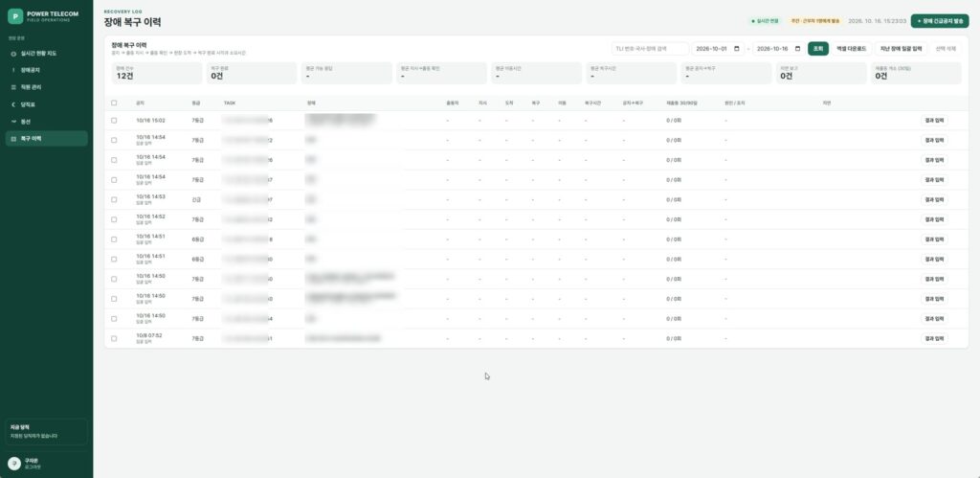Click the end date field 2026-10-16
Screen dimensions: 980x478
[x=778, y=49]
